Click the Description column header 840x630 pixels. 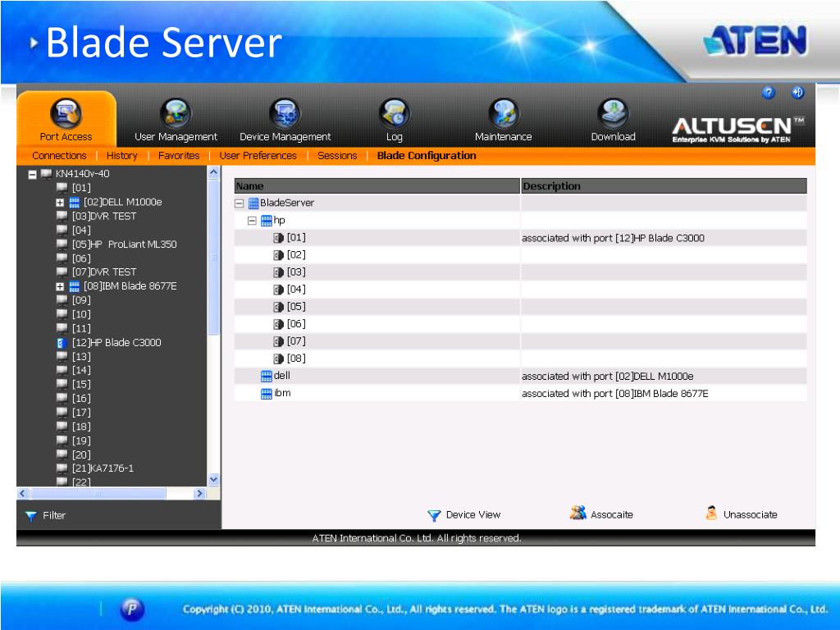pyautogui.click(x=664, y=186)
